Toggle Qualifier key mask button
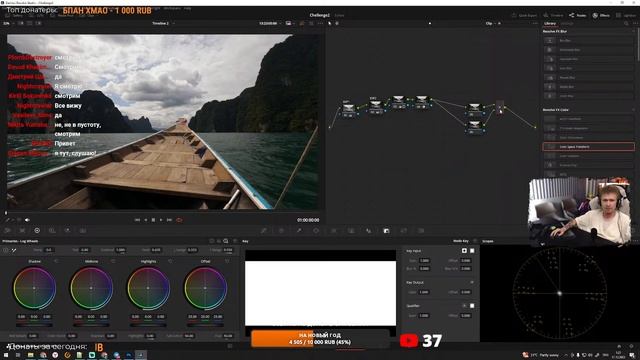Image resolution: width=640 pixels, height=360 pixels. pos(472,306)
